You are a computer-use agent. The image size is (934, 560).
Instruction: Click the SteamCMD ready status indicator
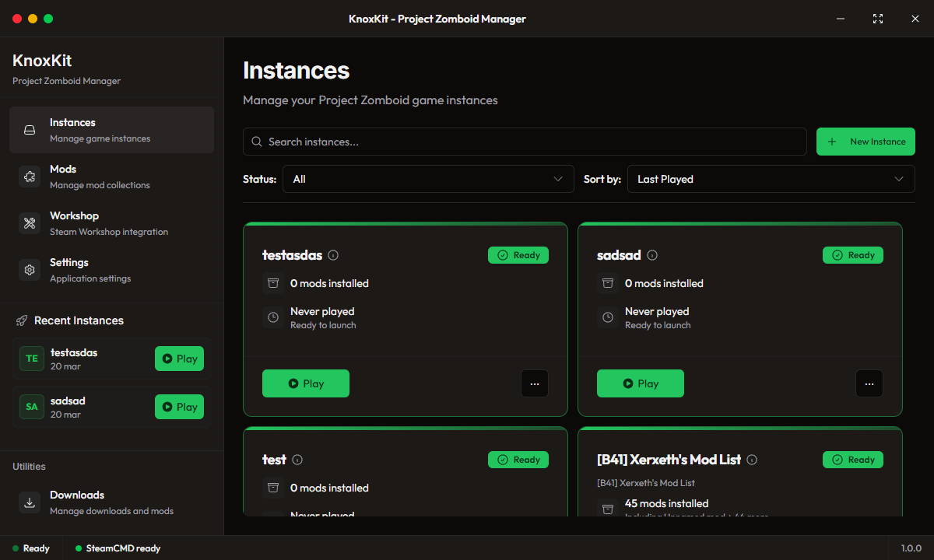pyautogui.click(x=118, y=548)
